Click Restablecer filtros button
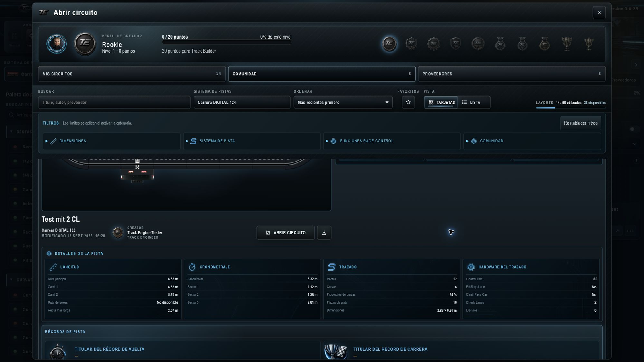 (x=580, y=123)
